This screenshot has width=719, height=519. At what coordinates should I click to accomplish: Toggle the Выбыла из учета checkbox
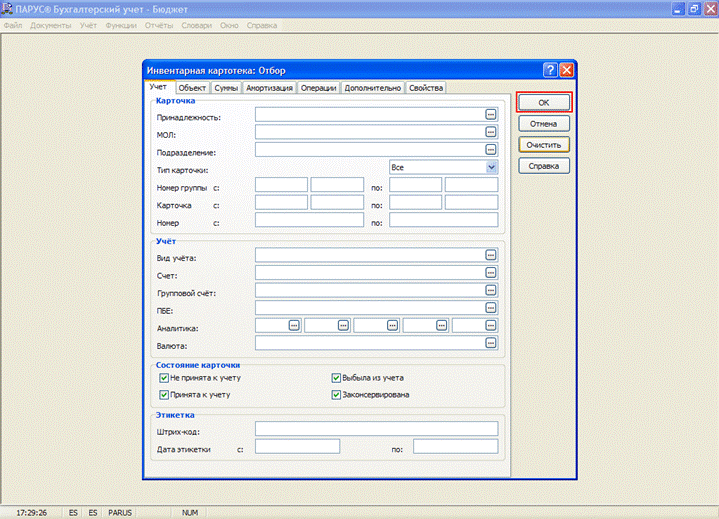tap(336, 378)
